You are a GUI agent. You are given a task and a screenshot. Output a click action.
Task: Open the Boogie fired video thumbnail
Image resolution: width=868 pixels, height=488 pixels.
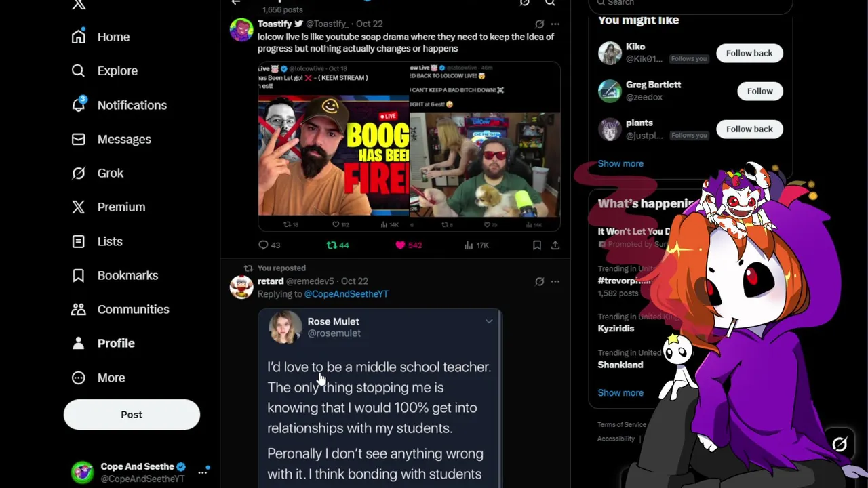click(x=333, y=147)
